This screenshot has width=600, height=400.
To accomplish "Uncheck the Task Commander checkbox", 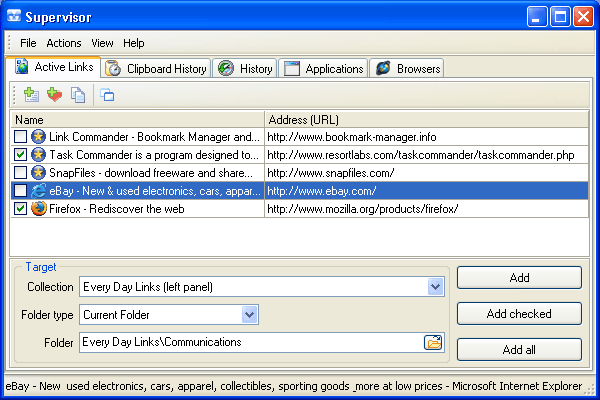I will (x=20, y=155).
